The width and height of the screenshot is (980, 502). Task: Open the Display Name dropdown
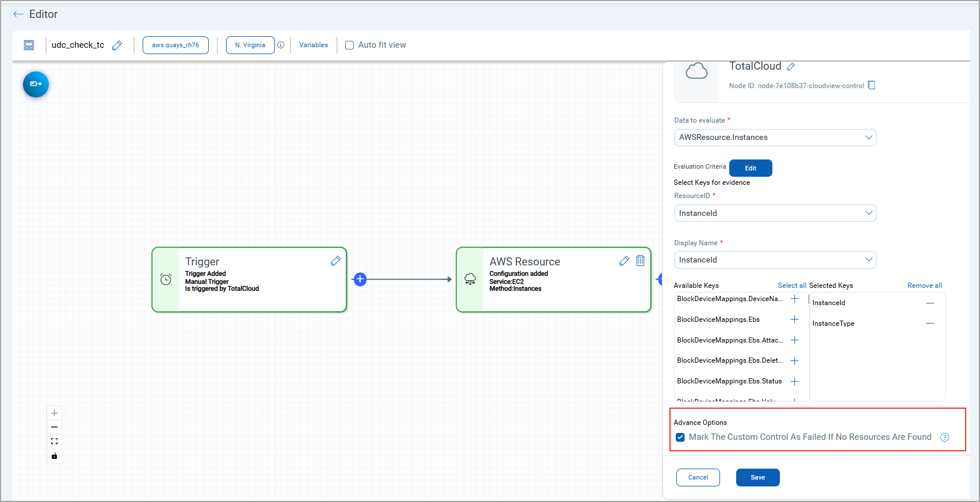pos(775,260)
